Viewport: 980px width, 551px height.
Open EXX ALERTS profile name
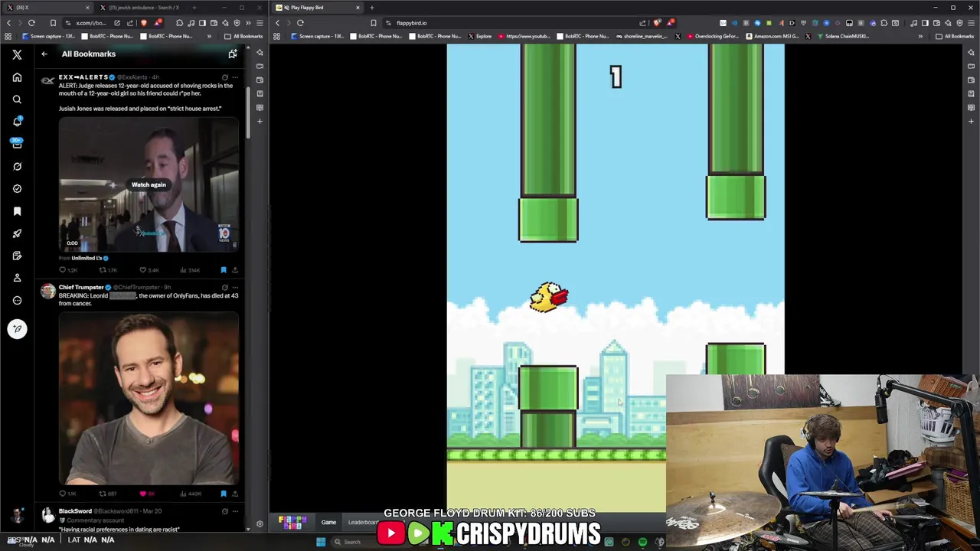click(x=83, y=77)
